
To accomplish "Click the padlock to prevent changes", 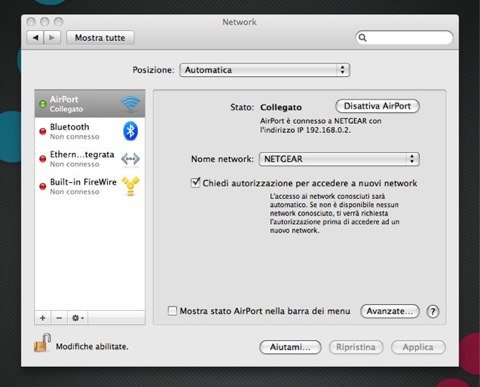I will pos(42,343).
